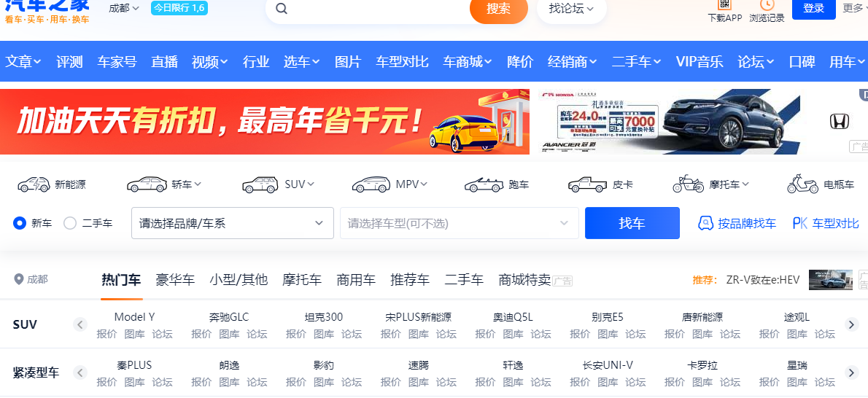The width and height of the screenshot is (868, 398).
Task: Expand the 车商城 nav menu
Action: (x=468, y=61)
